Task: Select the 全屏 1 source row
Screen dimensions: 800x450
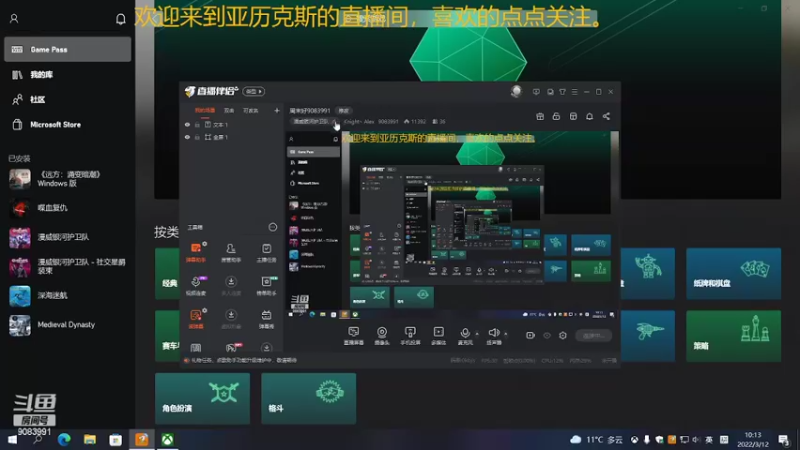Action: (232, 137)
